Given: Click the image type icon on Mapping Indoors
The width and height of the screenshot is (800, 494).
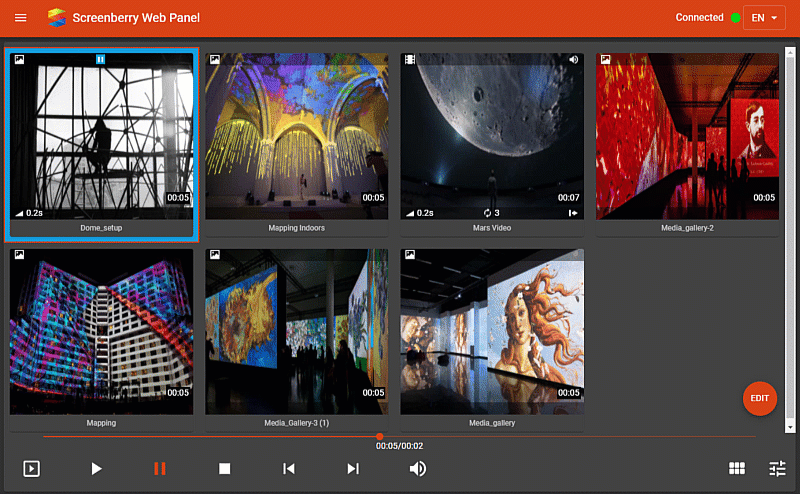Looking at the screenshot, I should (215, 60).
